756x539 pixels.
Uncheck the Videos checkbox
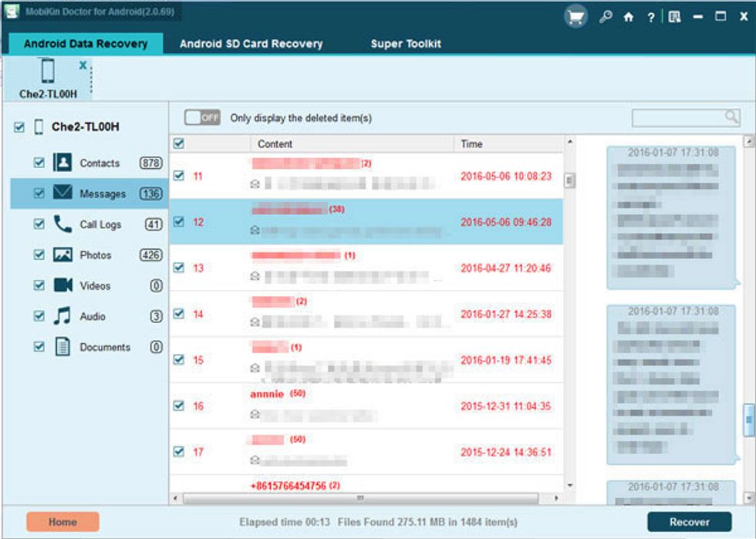(39, 286)
